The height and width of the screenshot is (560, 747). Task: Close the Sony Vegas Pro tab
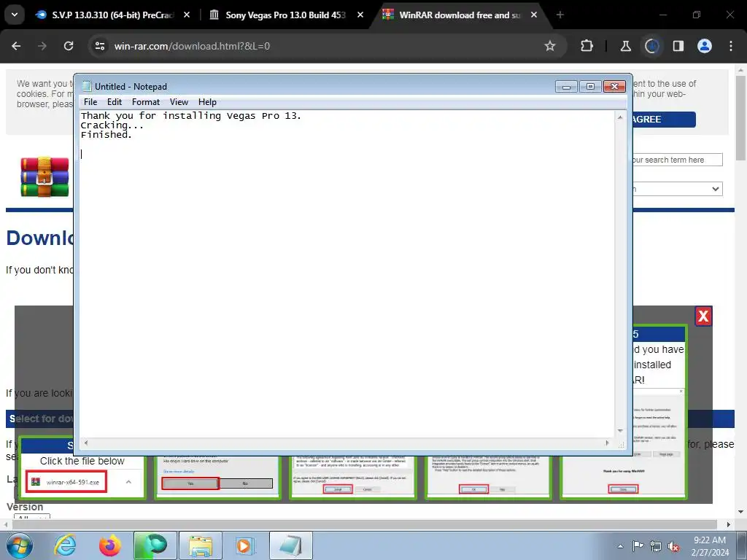pyautogui.click(x=360, y=15)
